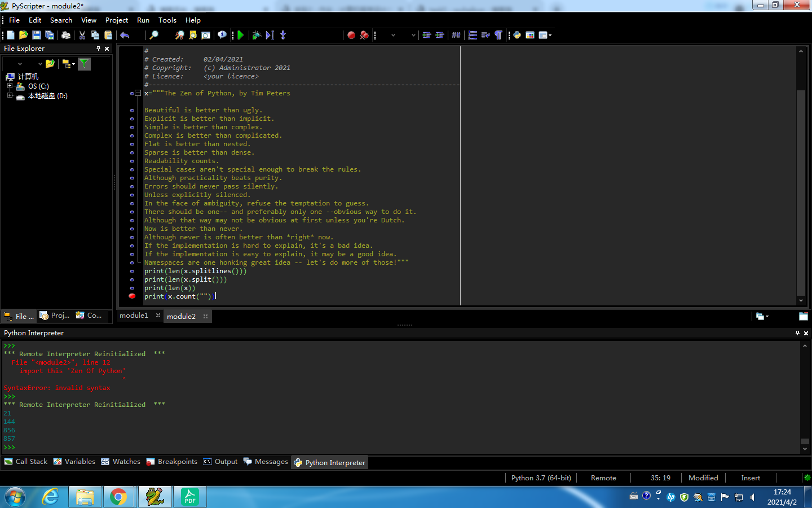Viewport: 812px width, 508px height.
Task: Pin the File Explorer panel
Action: coord(98,49)
